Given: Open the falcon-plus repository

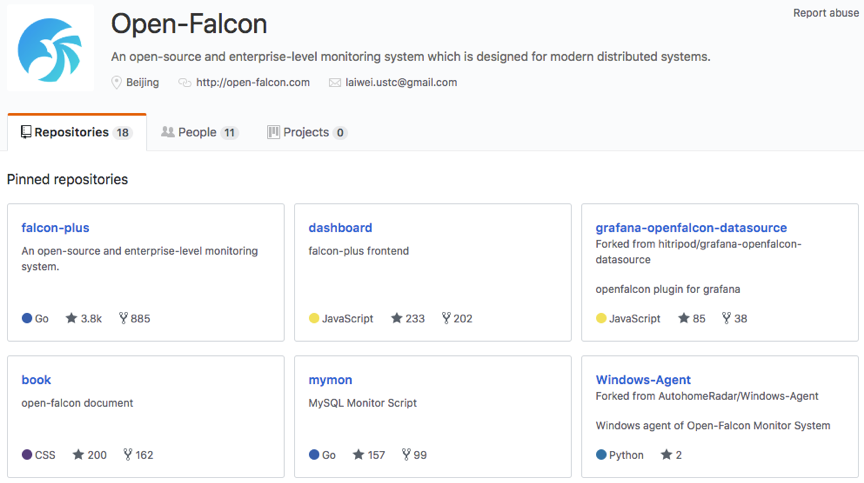Looking at the screenshot, I should [55, 227].
